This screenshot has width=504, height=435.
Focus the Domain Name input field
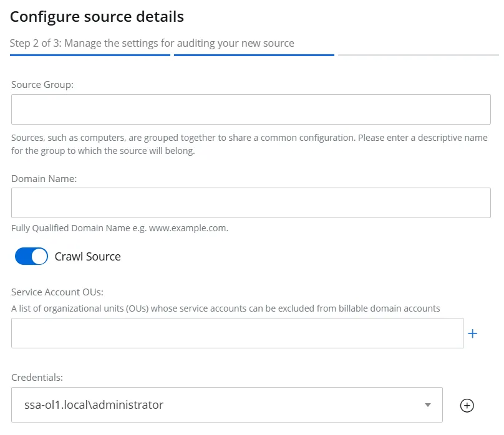point(251,203)
